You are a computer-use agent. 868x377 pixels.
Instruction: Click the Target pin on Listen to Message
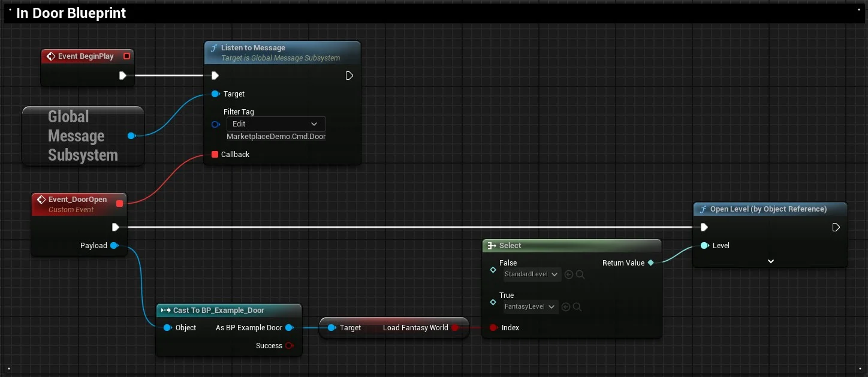point(215,94)
